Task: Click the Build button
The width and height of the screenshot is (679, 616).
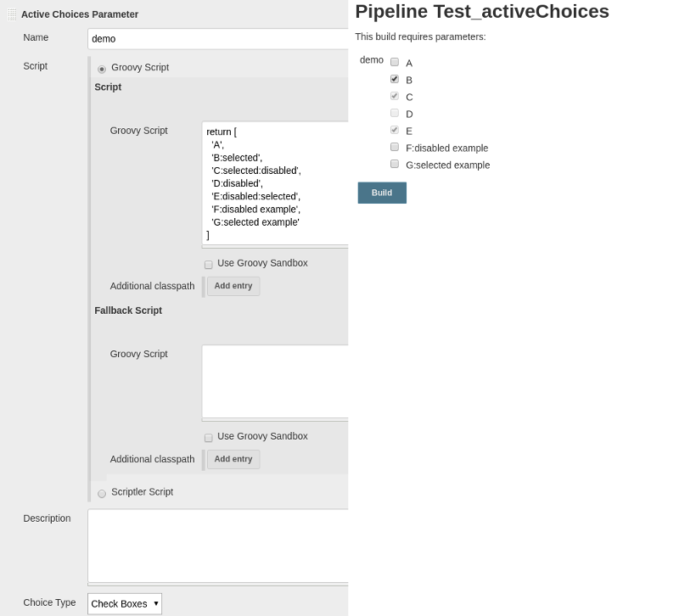Action: coord(382,193)
